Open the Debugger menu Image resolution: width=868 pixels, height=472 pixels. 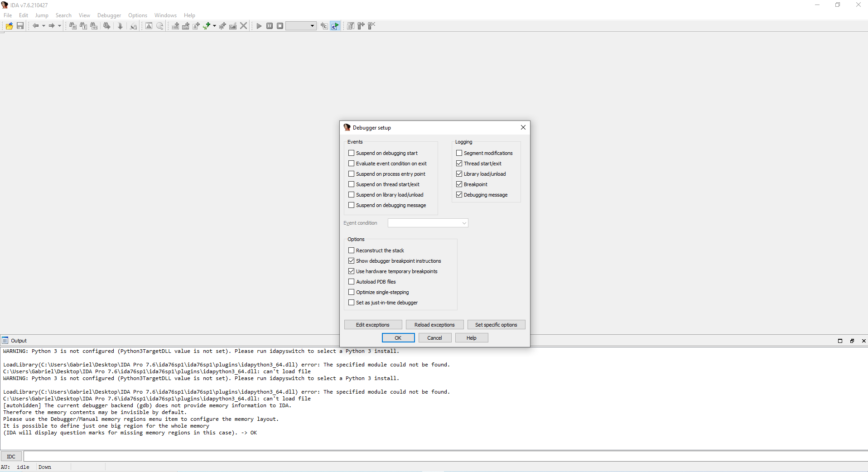pyautogui.click(x=109, y=15)
